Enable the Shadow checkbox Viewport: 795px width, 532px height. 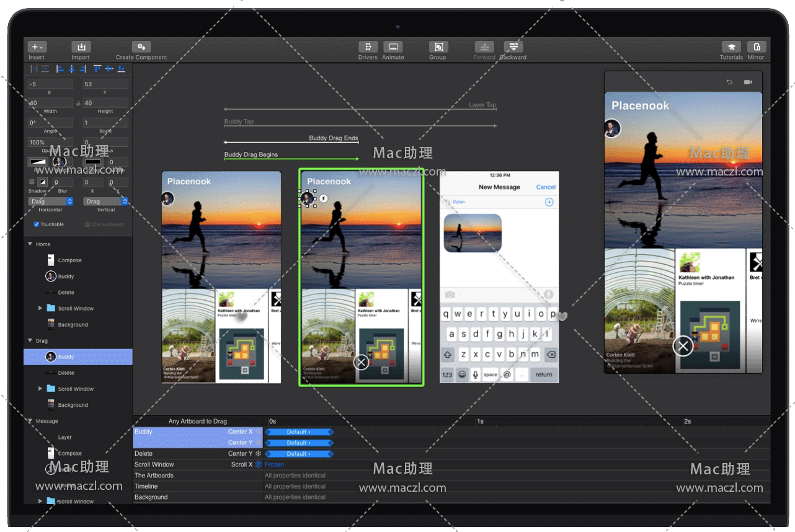pyautogui.click(x=32, y=182)
